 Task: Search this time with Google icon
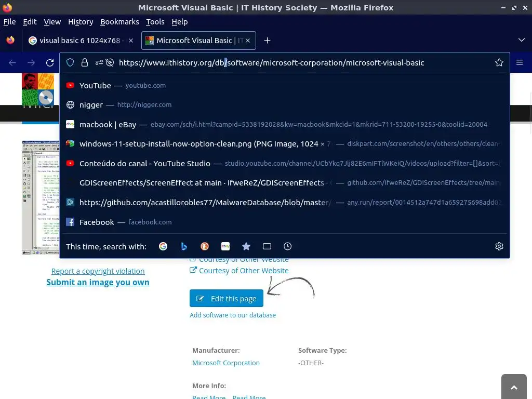[x=163, y=246]
